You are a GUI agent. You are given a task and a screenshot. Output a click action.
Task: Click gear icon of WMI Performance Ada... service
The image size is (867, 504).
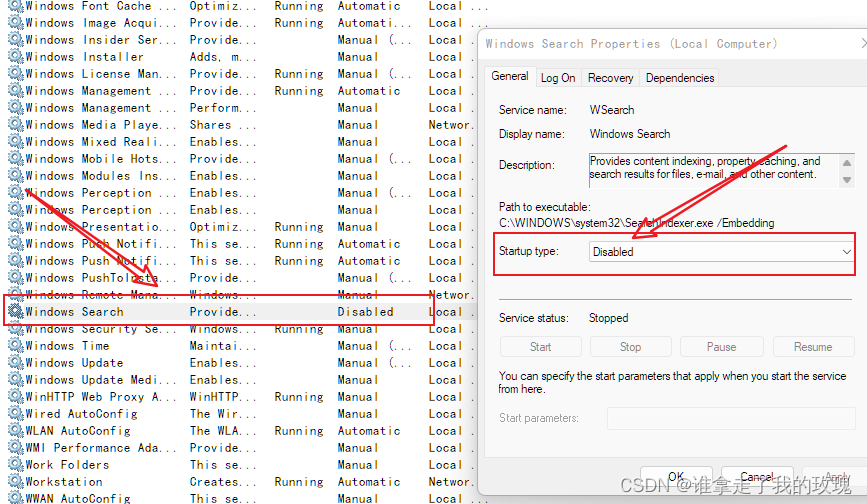pos(15,448)
